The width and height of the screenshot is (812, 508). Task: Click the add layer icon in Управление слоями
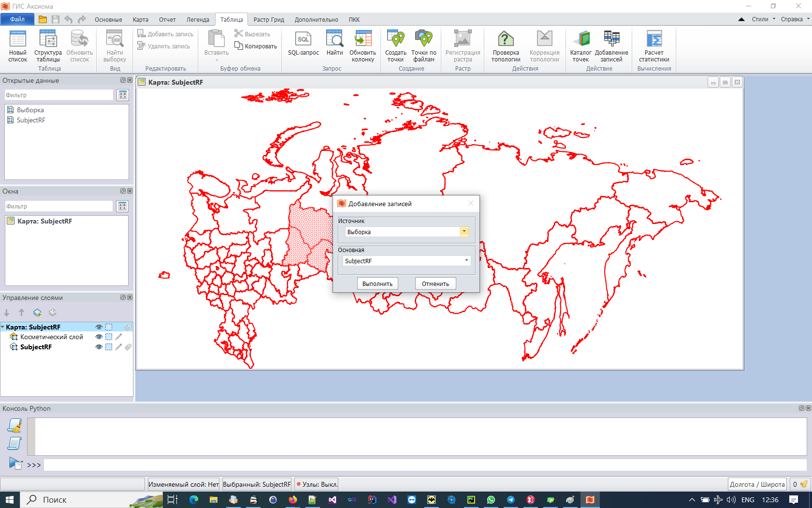coord(37,313)
